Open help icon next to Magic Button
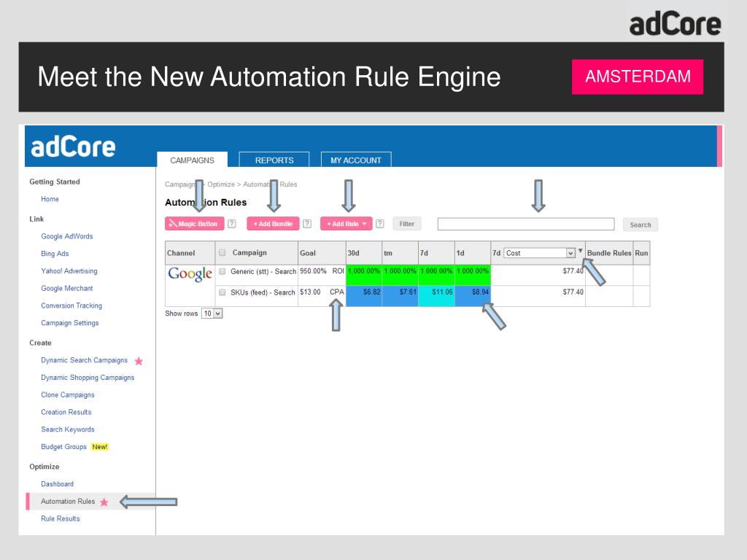This screenshot has width=747, height=560. (231, 224)
